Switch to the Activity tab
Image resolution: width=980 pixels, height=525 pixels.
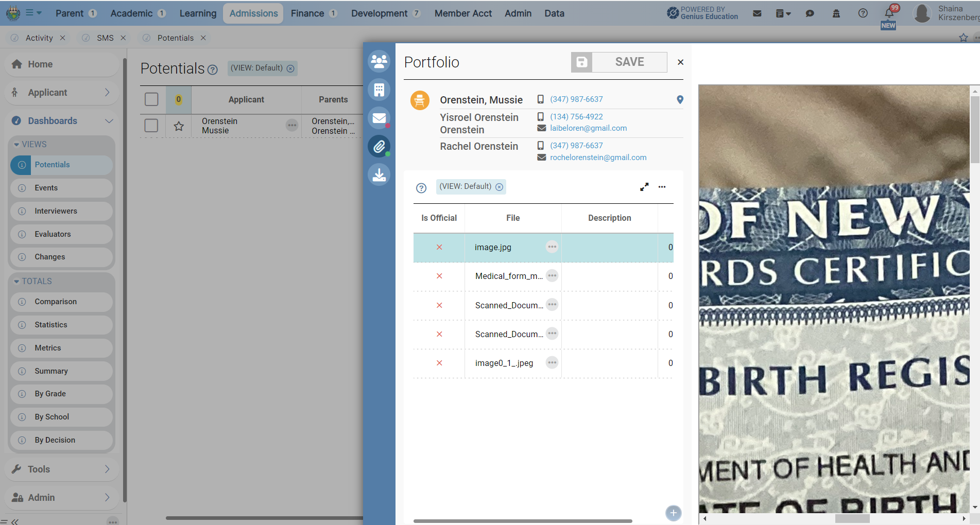click(39, 38)
